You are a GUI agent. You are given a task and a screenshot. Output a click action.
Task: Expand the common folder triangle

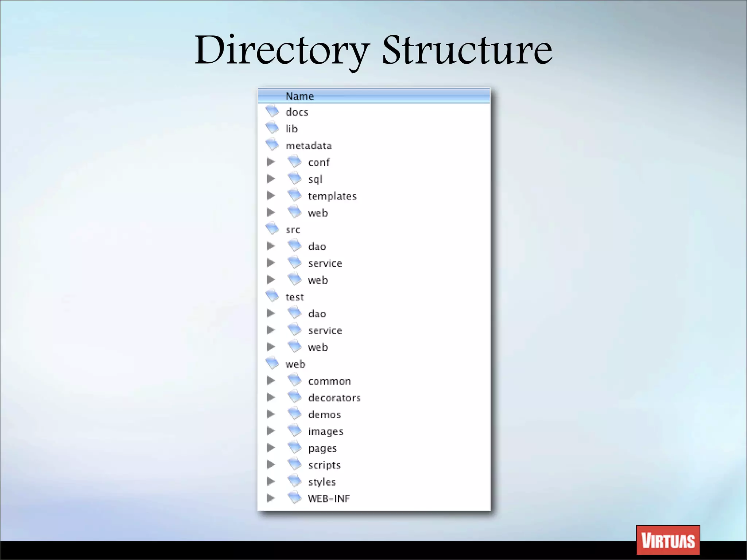[271, 381]
